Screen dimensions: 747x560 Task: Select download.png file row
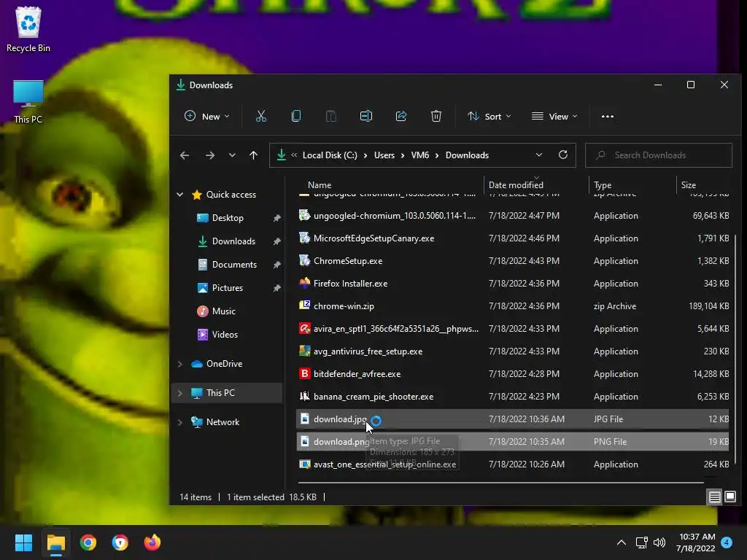514,441
